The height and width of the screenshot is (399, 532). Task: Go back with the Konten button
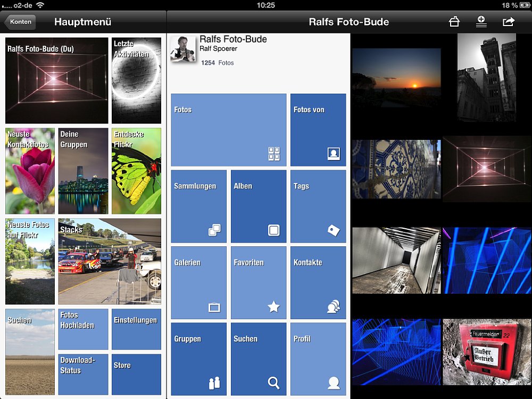(20, 22)
